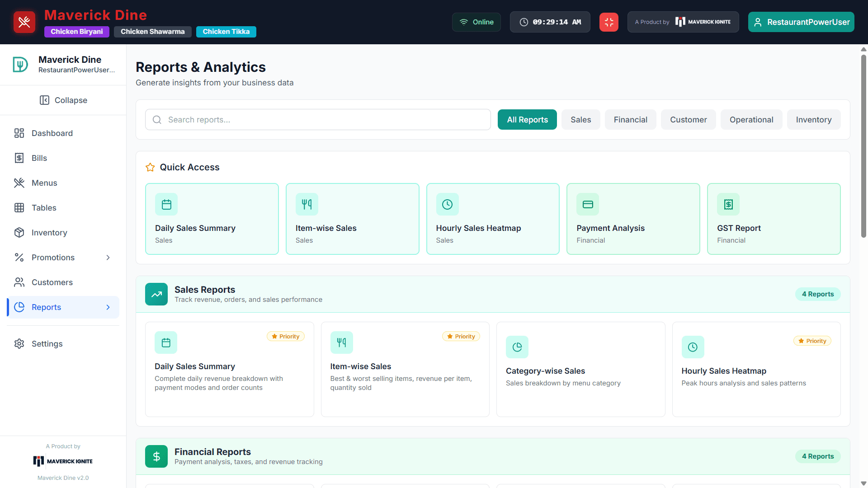Open Settings from the sidebar
Screen dimensions: 868x488
coord(63,343)
